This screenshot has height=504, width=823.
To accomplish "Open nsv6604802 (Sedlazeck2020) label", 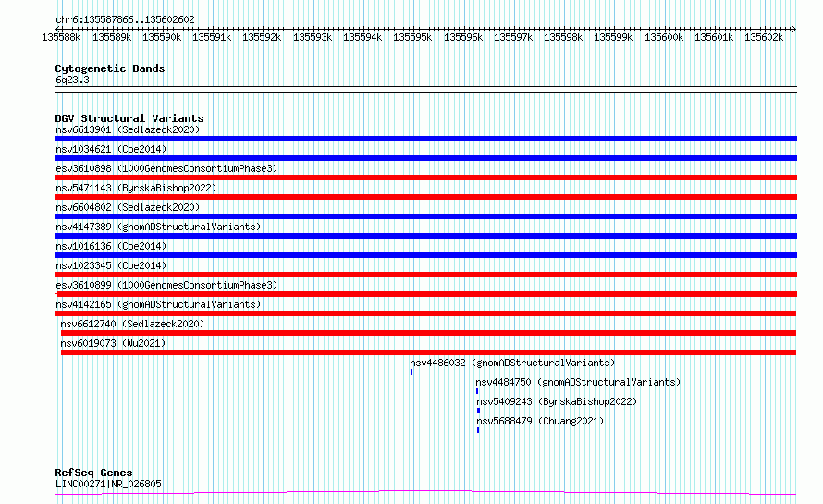I will pyautogui.click(x=128, y=207).
